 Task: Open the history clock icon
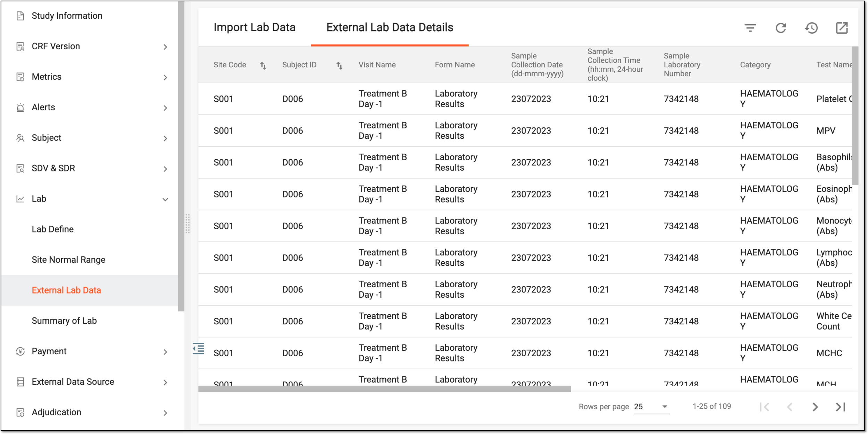[x=811, y=28]
